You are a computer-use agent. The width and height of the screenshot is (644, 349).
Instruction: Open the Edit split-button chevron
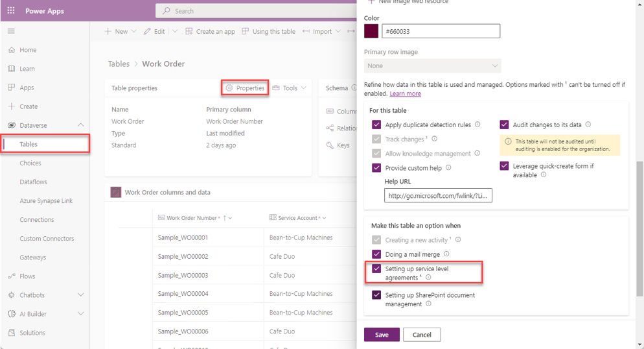pyautogui.click(x=175, y=31)
